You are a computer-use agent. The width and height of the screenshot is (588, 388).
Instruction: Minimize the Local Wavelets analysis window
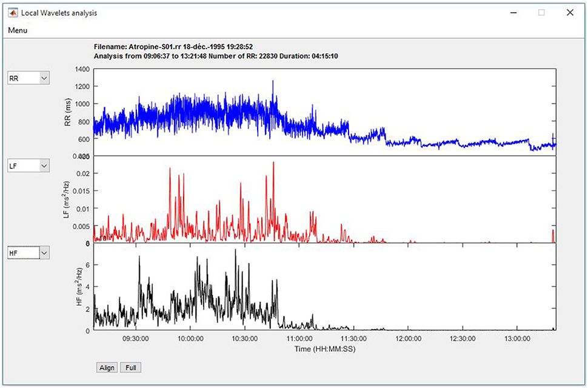pyautogui.click(x=514, y=13)
